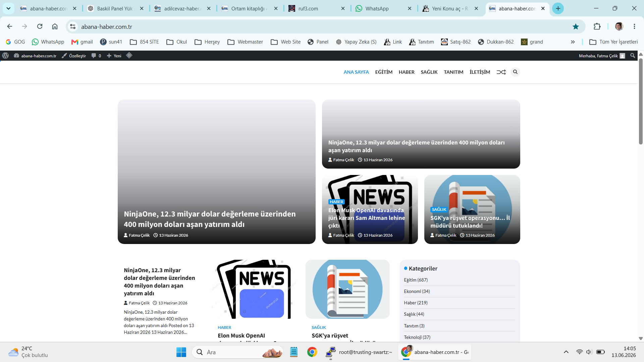Viewport: 644px width, 362px height.
Task: Open Notepad from the taskbar
Action: click(294, 352)
